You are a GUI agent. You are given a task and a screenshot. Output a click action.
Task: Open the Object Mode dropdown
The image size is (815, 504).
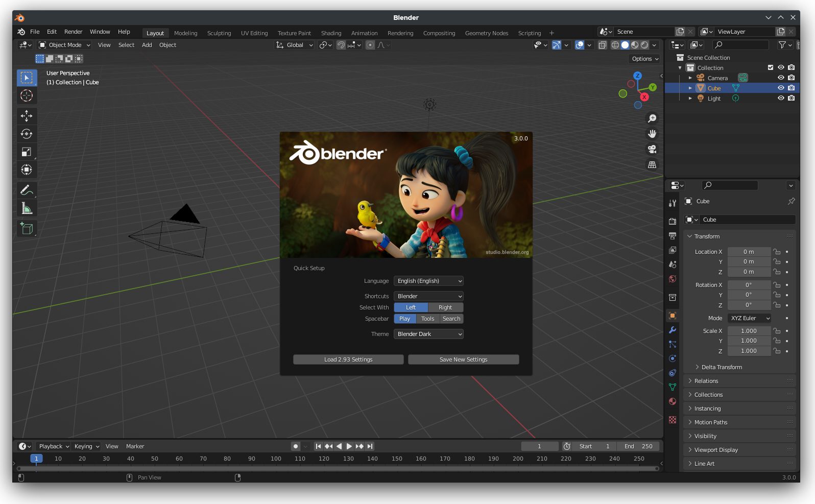pos(65,45)
